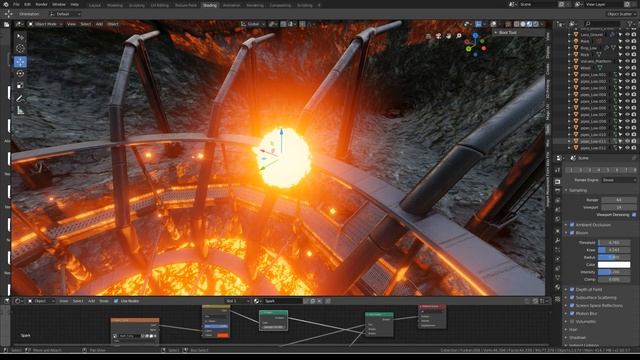The height and width of the screenshot is (360, 640).
Task: Toggle Motion Blur checkbox
Action: 572,313
